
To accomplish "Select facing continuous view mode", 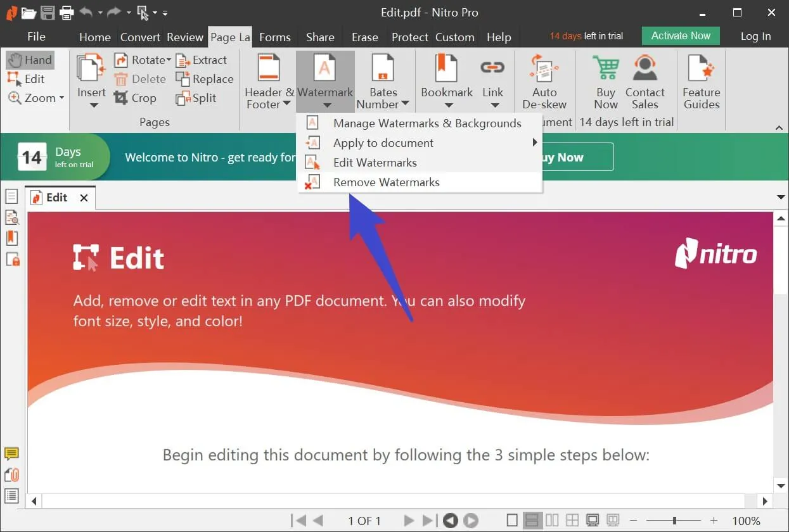I will click(572, 521).
